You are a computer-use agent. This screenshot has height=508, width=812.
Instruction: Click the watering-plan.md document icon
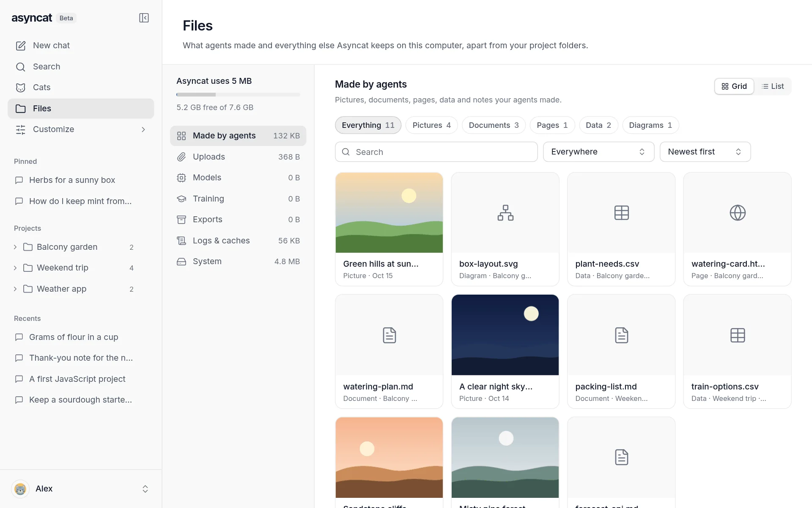(x=389, y=335)
